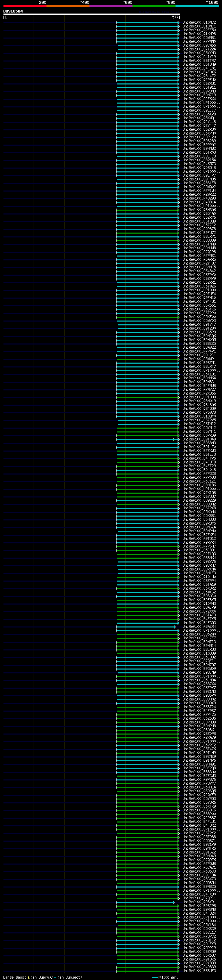Select hit UniRef100_B9HPH0
This screenshot has width=222, height=980.
[199, 531]
